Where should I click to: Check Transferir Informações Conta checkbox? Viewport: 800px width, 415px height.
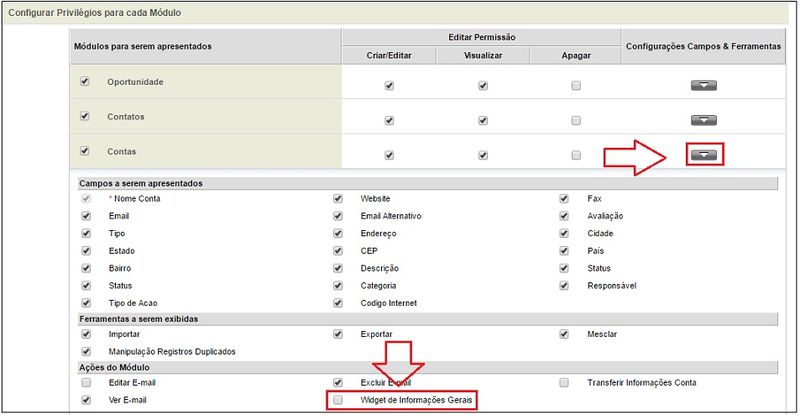[565, 383]
